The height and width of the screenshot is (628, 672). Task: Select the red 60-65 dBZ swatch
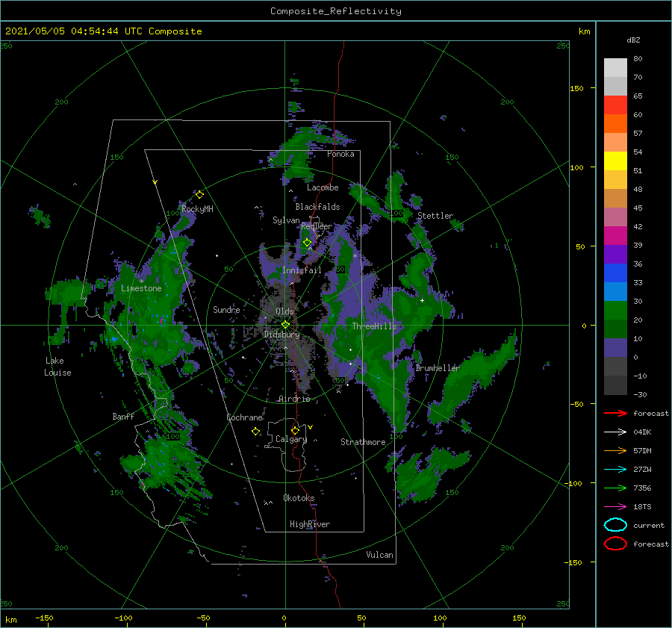click(x=615, y=105)
